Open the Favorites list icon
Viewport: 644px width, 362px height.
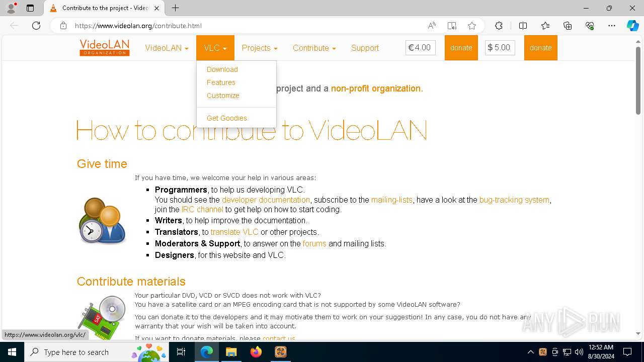click(x=545, y=26)
